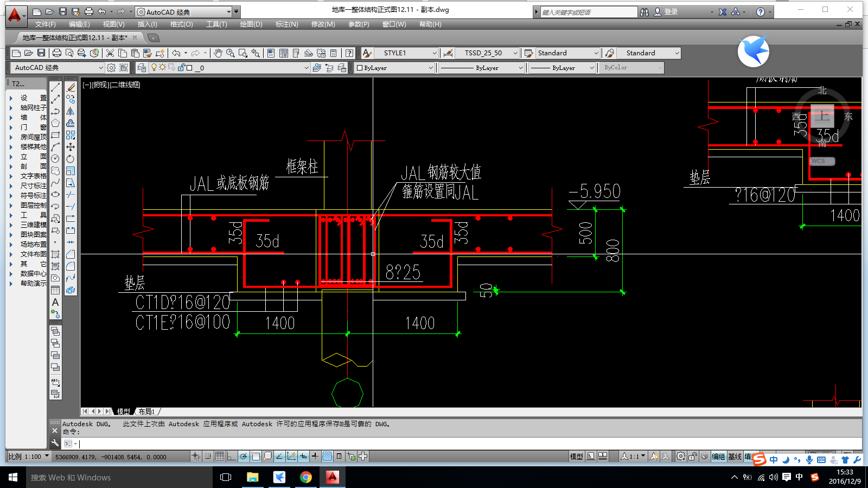The height and width of the screenshot is (488, 868).
Task: Open the 绘图(D) menu
Action: tap(251, 24)
